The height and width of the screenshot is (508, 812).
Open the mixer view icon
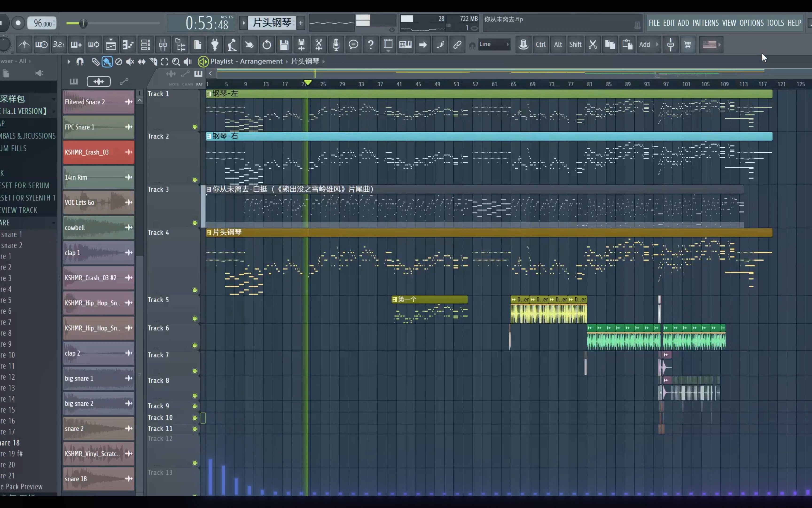163,44
